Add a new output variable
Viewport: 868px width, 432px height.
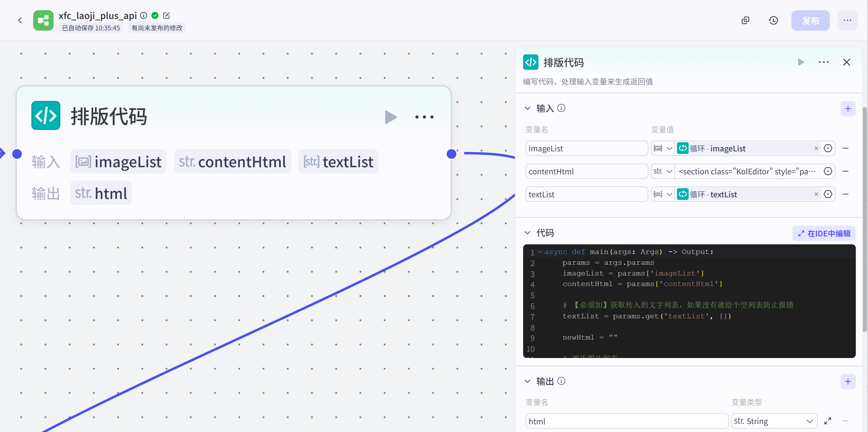point(848,382)
